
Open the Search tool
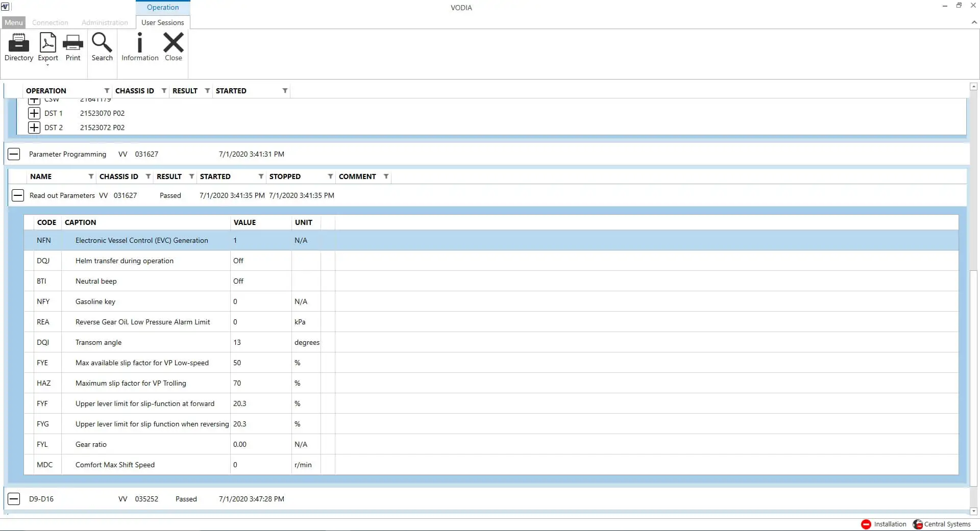pos(102,45)
